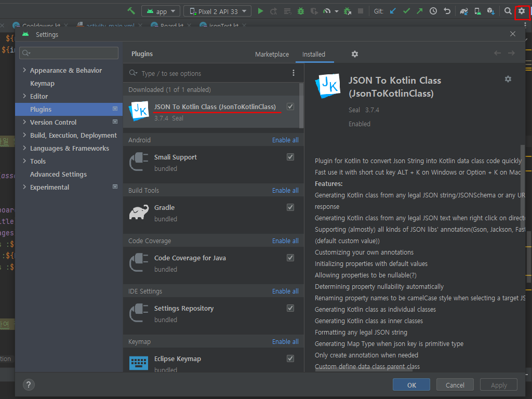The image size is (532, 399).
Task: Toggle the Eclipse Keymap plugin checkbox
Action: [290, 358]
